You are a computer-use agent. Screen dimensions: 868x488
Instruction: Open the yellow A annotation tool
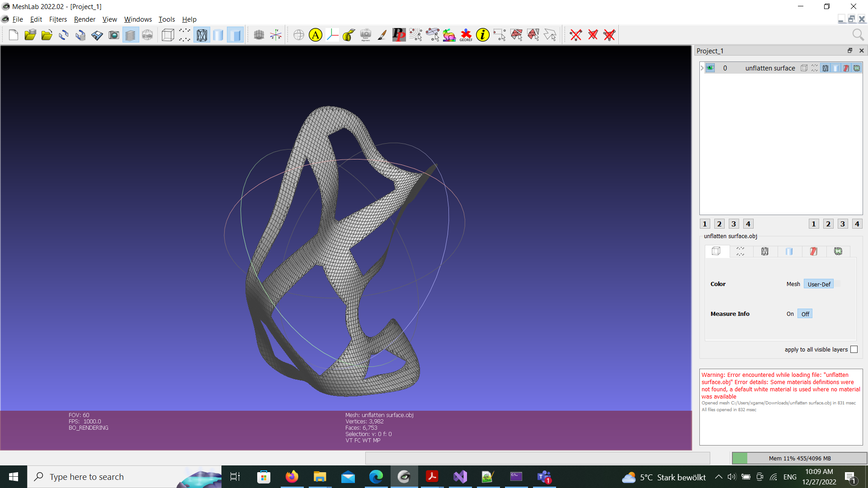point(316,35)
